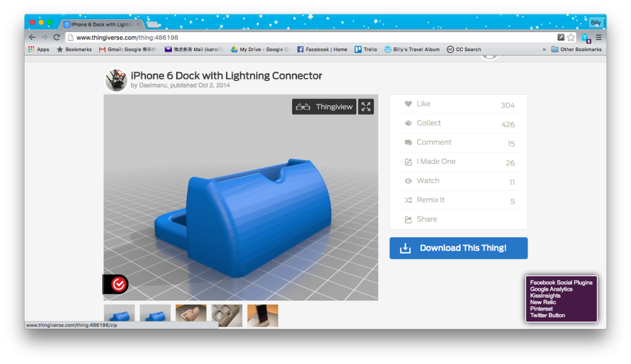The image size is (631, 364).
Task: Open sharing options with the Share icon
Action: 409,219
